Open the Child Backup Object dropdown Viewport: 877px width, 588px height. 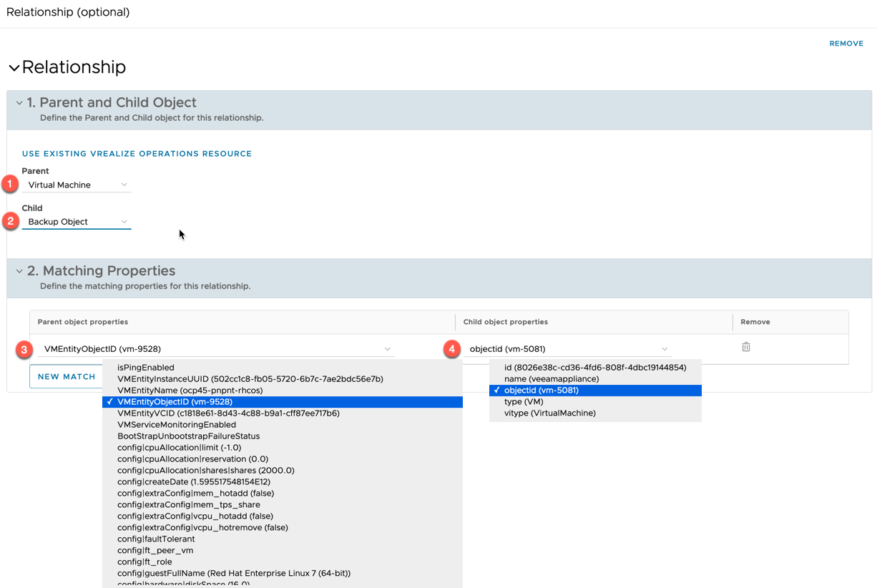pyautogui.click(x=77, y=222)
